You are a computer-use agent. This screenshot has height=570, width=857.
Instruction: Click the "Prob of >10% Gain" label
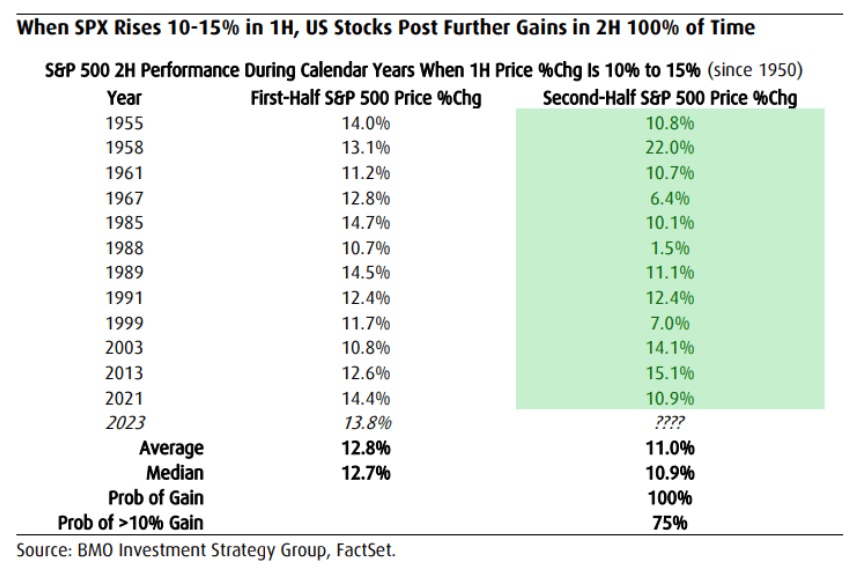pos(139,522)
